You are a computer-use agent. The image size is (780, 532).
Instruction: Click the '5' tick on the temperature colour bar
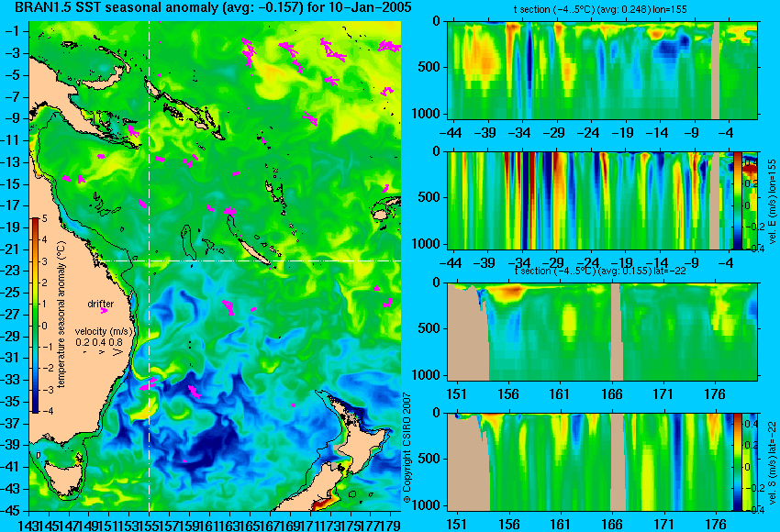click(x=44, y=219)
